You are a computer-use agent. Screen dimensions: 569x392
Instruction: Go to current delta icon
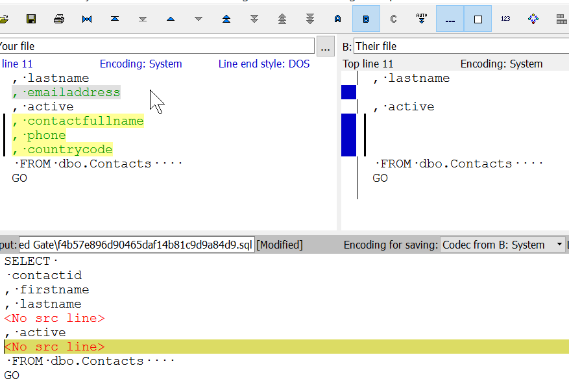87,19
